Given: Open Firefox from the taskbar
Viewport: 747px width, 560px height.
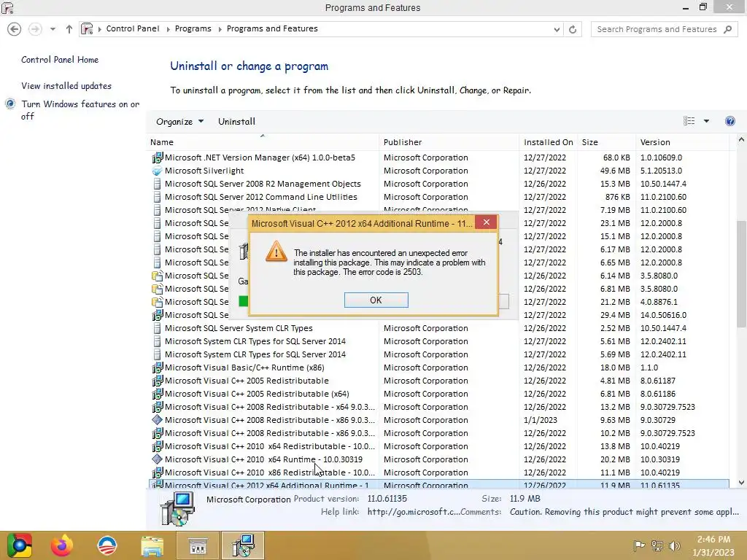Looking at the screenshot, I should coord(62,545).
